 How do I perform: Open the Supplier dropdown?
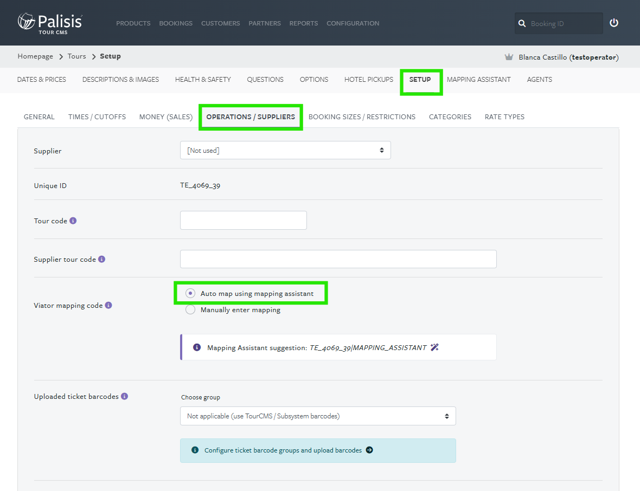tap(285, 150)
